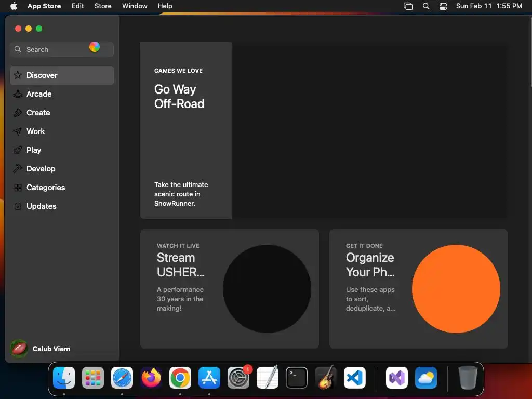Open the Store menu

pos(103,6)
